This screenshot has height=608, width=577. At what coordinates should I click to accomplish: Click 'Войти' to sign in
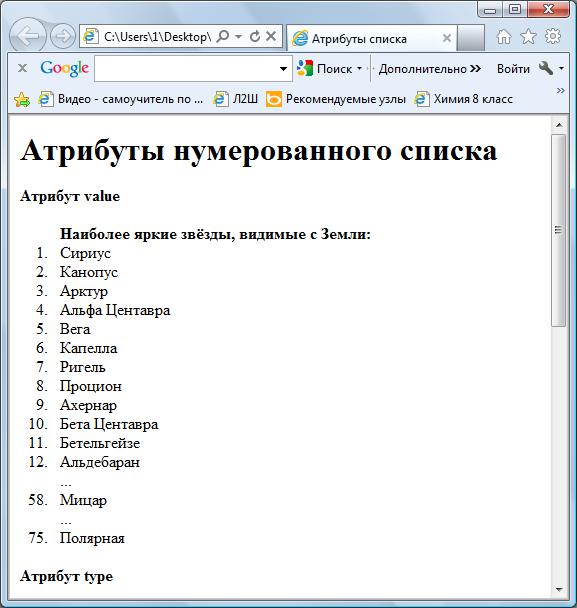pyautogui.click(x=513, y=69)
